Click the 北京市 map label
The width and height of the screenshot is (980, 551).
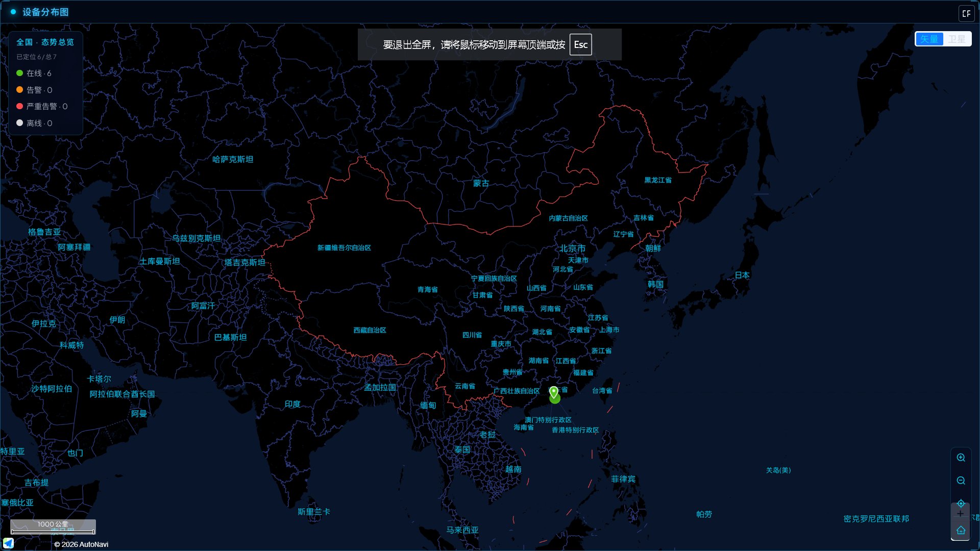[572, 248]
